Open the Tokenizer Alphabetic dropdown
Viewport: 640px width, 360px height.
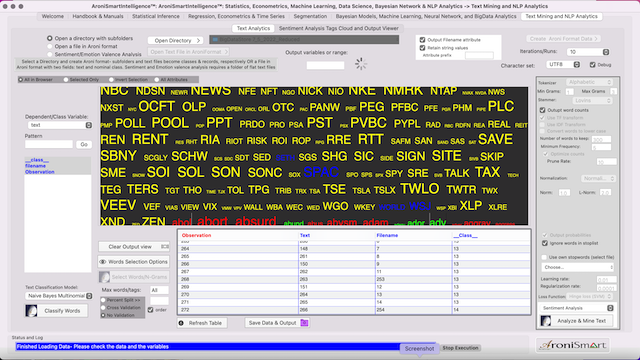pos(589,82)
